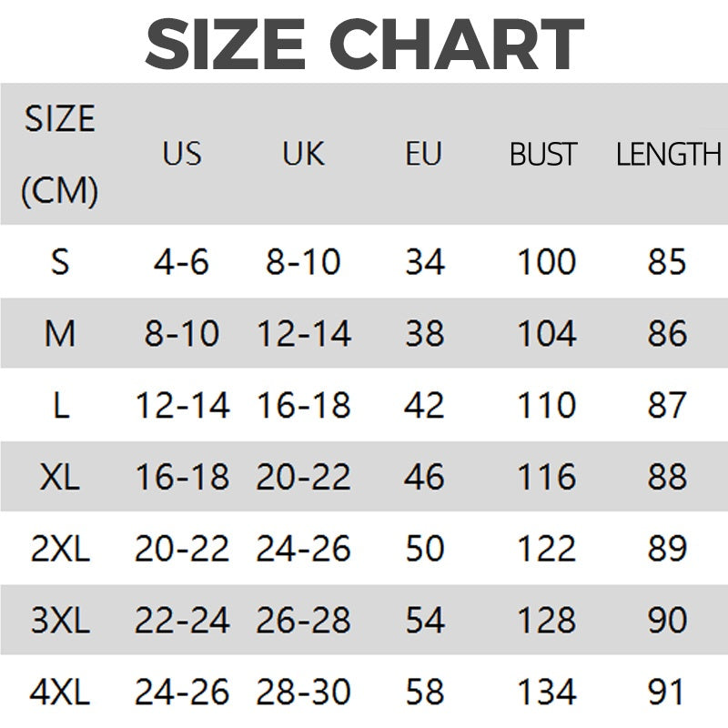The image size is (728, 728).
Task: Click US value 4-6 for size S
Action: (181, 262)
